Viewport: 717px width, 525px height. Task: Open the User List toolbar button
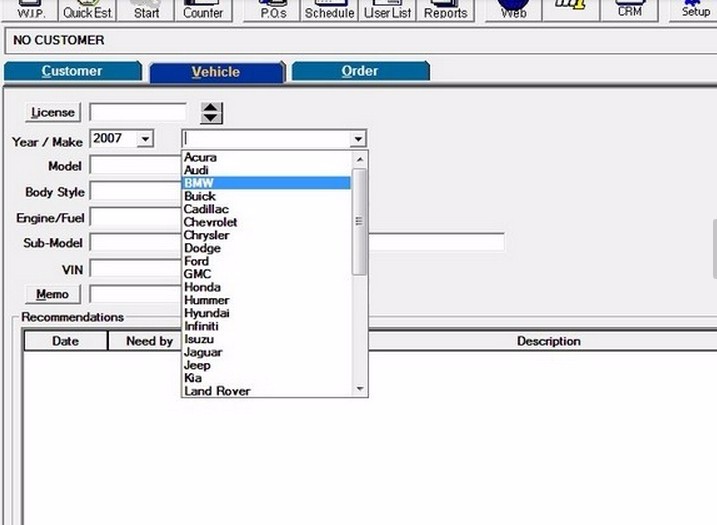(x=387, y=10)
